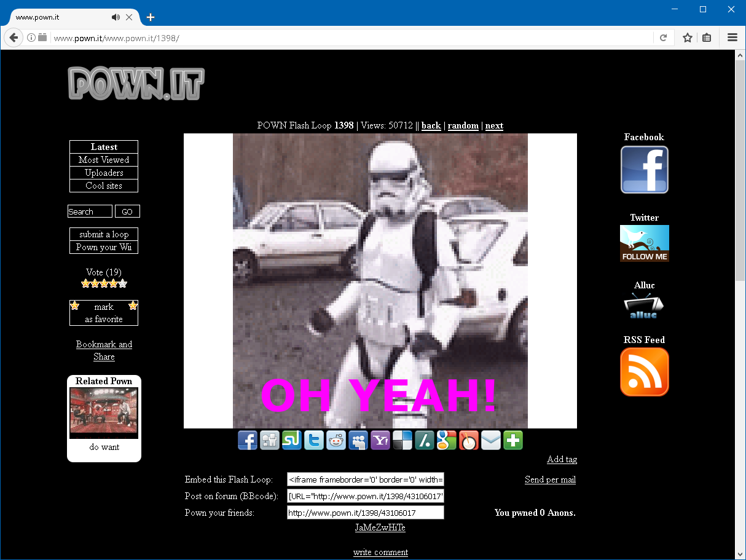This screenshot has width=746, height=560.
Task: Open the Most Viewed menu item
Action: pos(104,160)
